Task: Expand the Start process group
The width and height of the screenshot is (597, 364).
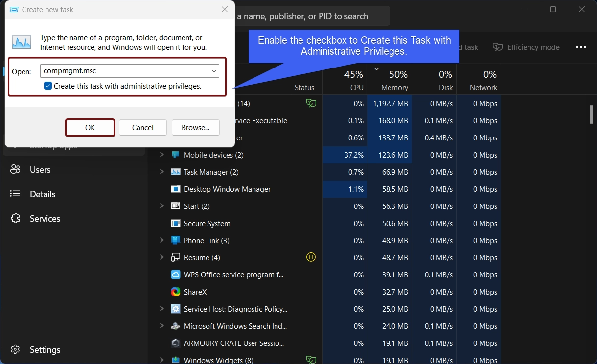Action: tap(162, 206)
